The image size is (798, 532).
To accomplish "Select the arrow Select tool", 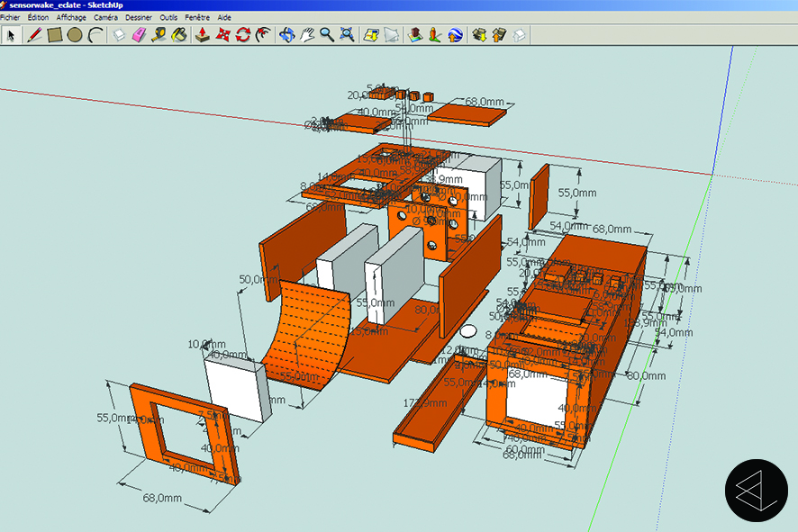I will 11,35.
